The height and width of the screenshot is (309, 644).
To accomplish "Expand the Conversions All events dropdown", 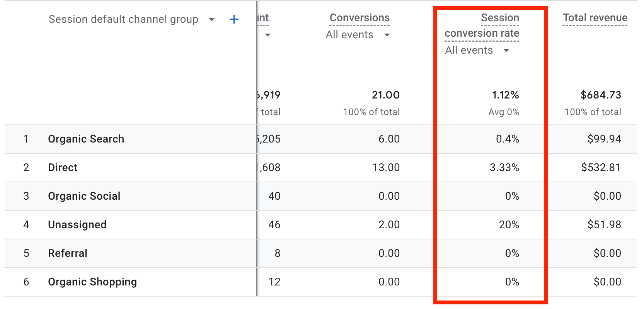I will tap(387, 35).
